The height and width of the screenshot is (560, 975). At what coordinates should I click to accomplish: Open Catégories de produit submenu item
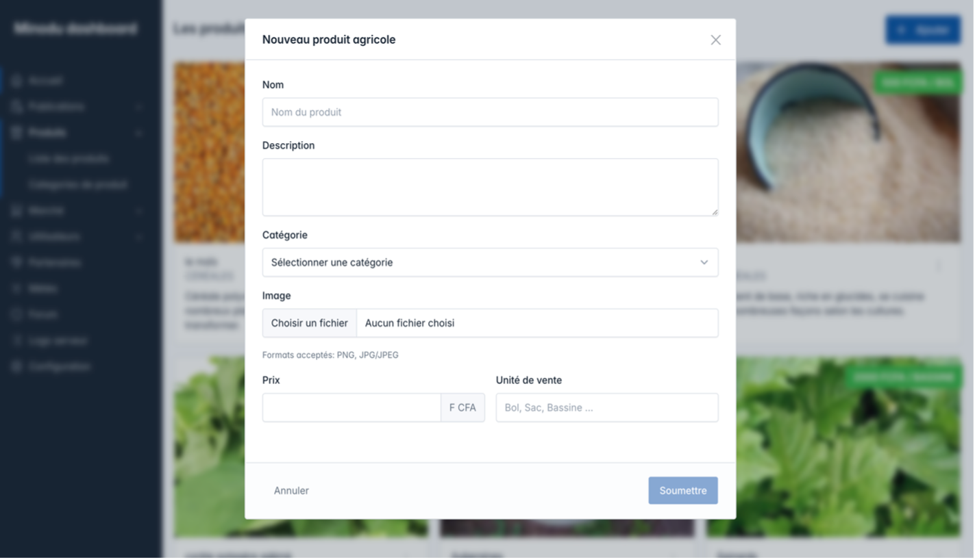[77, 185]
